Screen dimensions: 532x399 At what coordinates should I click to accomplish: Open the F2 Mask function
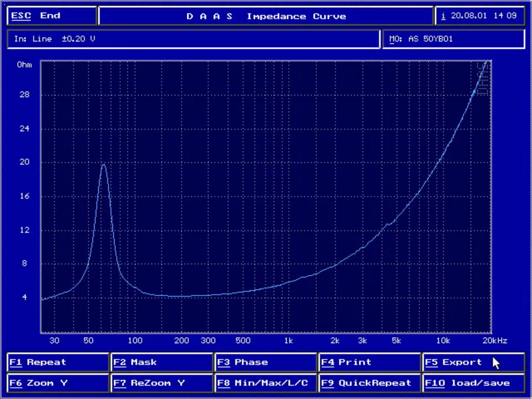(162, 362)
